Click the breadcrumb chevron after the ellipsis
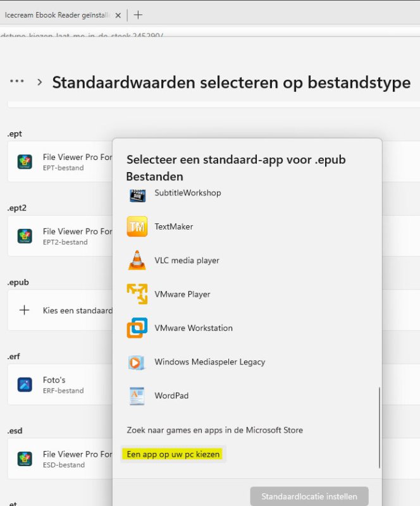Screen dimensions: 420x506 tap(39, 82)
